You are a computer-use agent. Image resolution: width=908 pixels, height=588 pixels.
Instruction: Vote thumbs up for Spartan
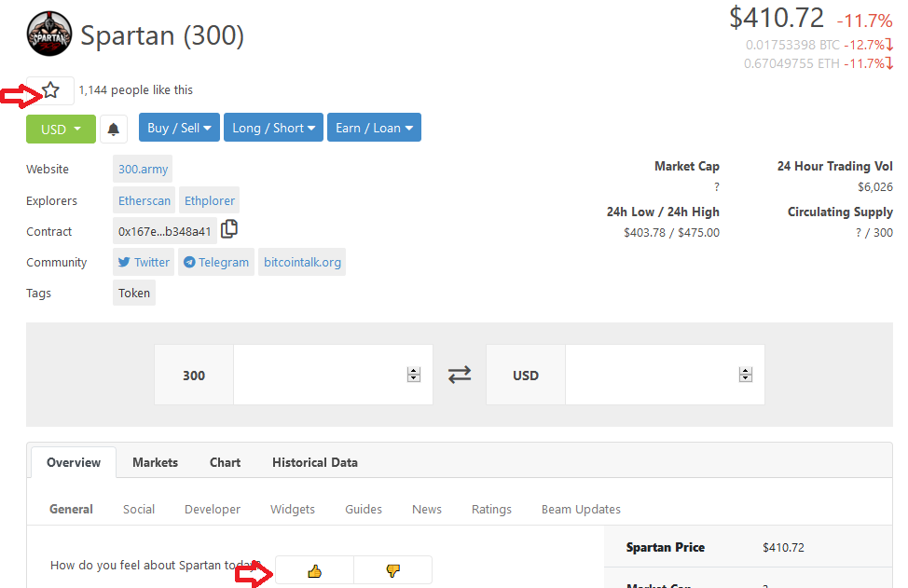(314, 571)
